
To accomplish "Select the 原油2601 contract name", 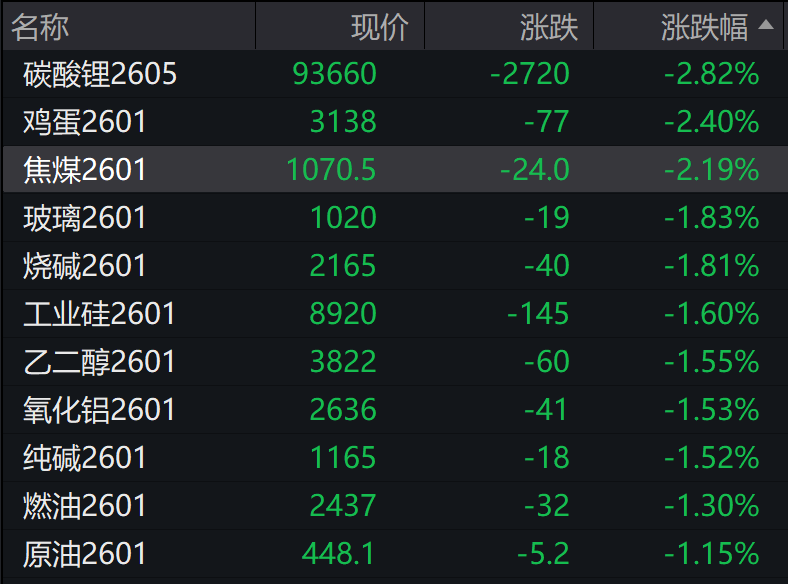I will (85, 554).
